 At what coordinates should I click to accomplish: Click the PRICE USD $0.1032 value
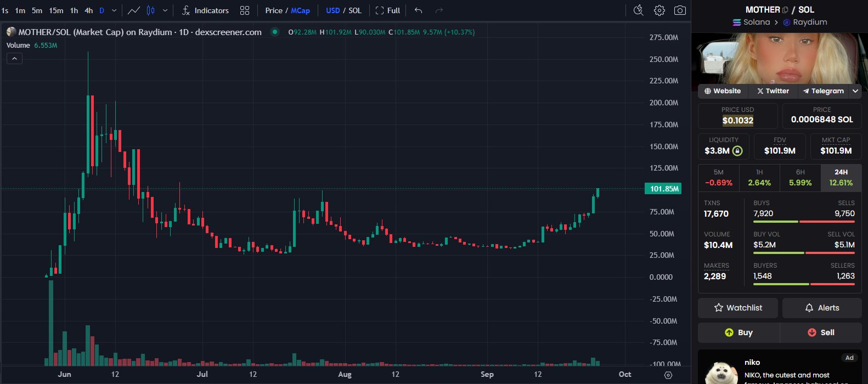pos(738,120)
